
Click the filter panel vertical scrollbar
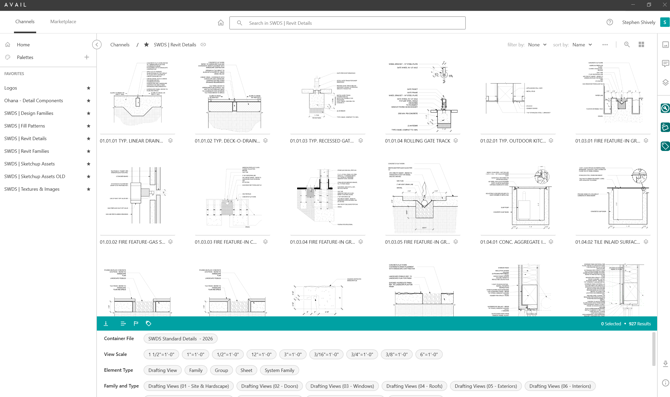[x=653, y=349]
